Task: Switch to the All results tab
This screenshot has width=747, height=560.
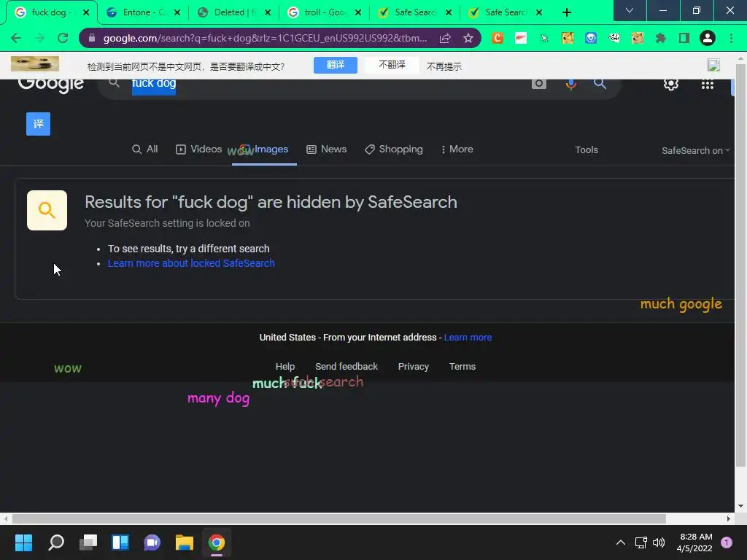Action: (x=145, y=149)
